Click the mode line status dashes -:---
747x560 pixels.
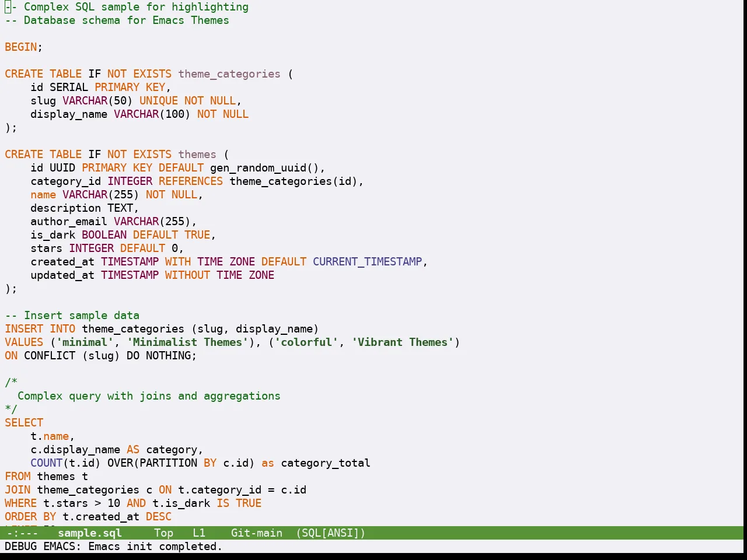(22, 533)
